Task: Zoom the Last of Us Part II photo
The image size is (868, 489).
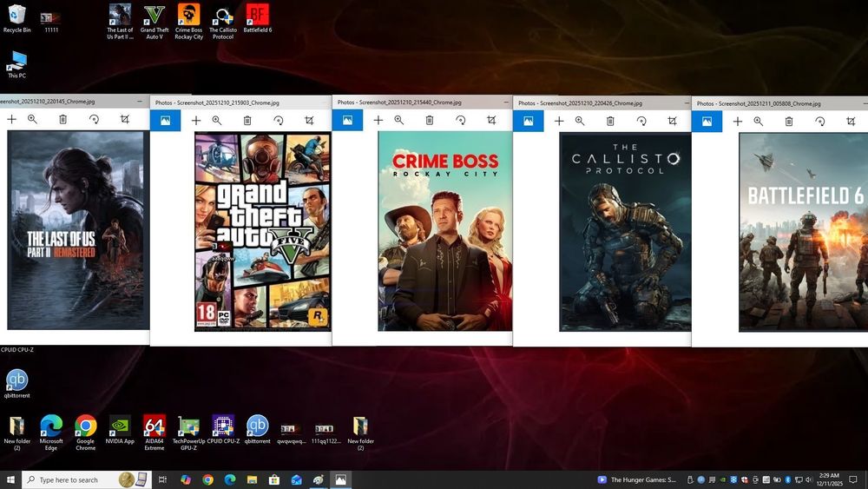Action: tap(32, 120)
